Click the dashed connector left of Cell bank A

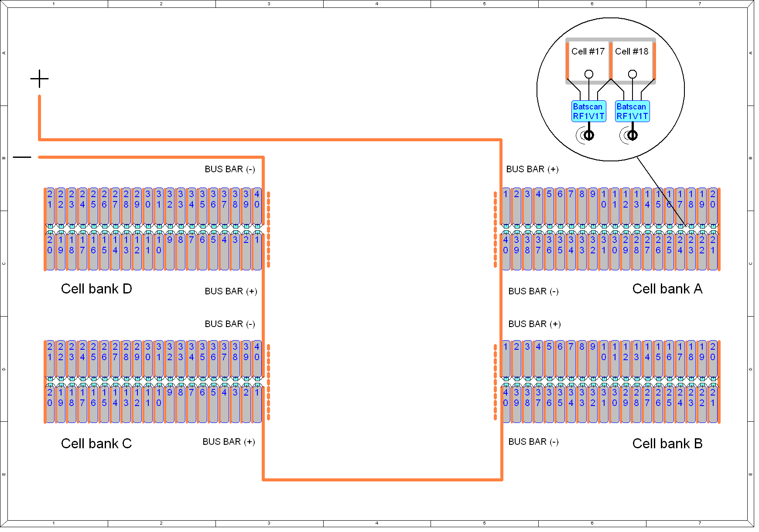pos(495,229)
